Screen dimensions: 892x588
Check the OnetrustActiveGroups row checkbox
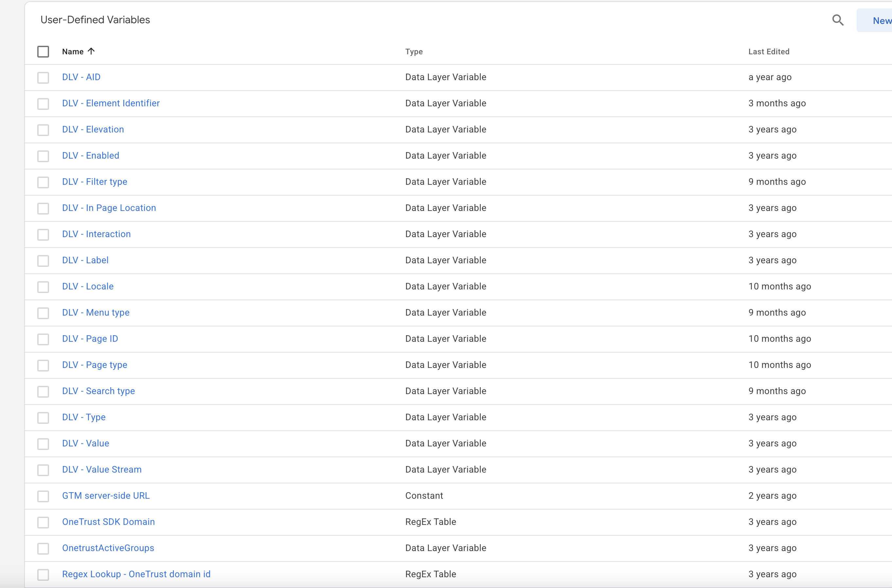pos(43,549)
